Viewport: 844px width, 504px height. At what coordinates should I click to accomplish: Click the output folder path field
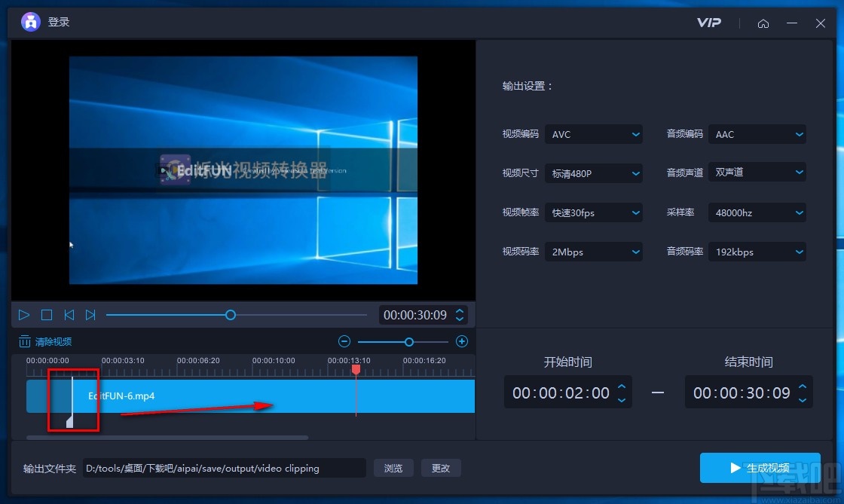(225, 468)
